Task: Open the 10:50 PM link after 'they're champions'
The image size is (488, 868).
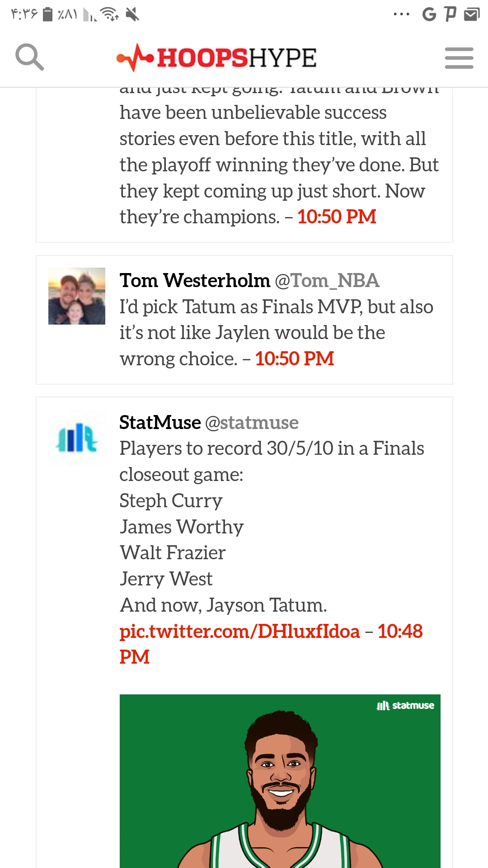Action: pyautogui.click(x=337, y=217)
